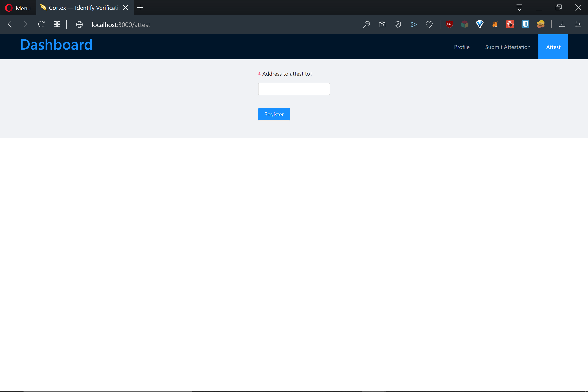Take a snapshot with camera icon
This screenshot has height=392, width=588.
pos(382,24)
